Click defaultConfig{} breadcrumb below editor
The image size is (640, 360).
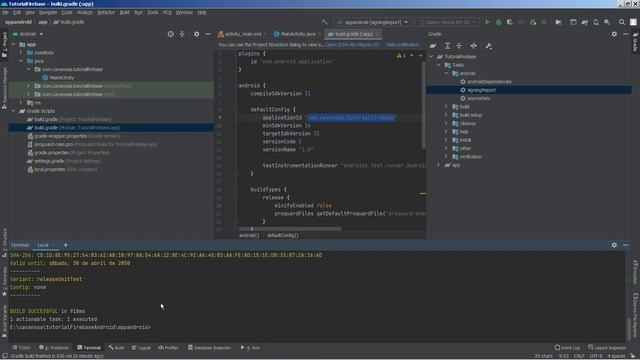(x=283, y=236)
